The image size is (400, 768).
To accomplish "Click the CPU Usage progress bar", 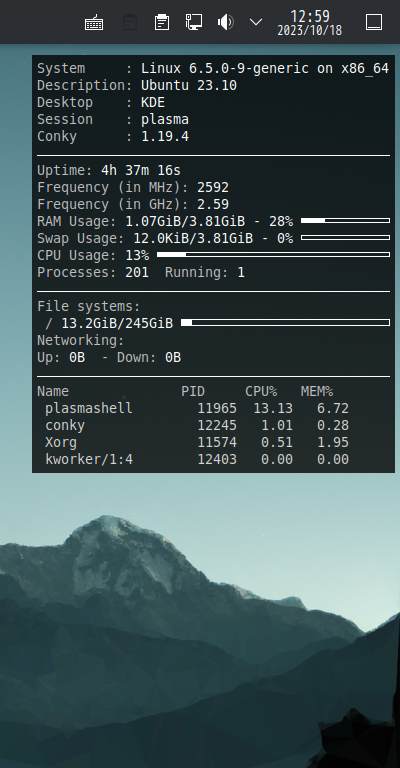I will (273, 255).
